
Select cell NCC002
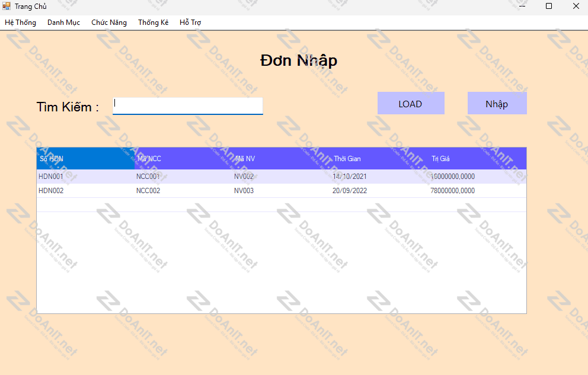pyautogui.click(x=183, y=191)
